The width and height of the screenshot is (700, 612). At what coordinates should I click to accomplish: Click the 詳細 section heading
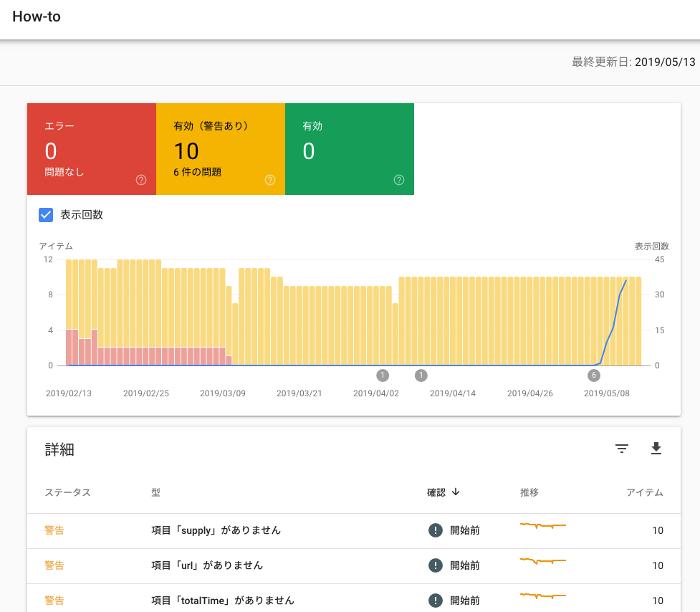click(59, 449)
